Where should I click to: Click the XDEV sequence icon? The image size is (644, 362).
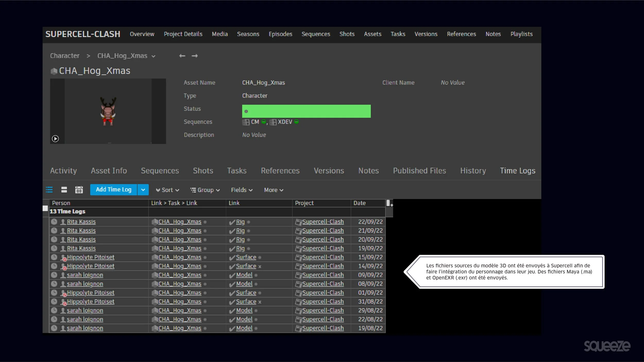[x=273, y=122]
